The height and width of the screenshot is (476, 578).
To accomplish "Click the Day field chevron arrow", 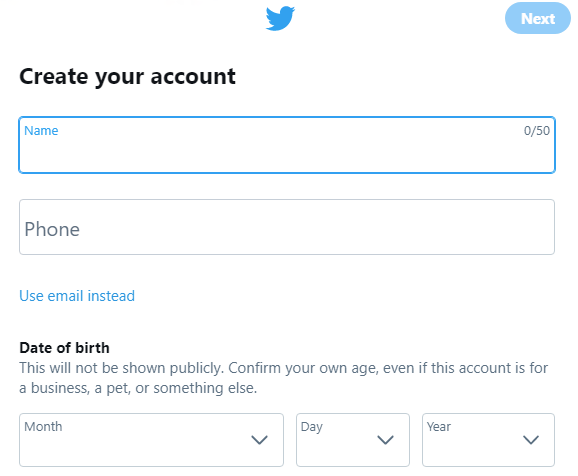I will (x=386, y=440).
